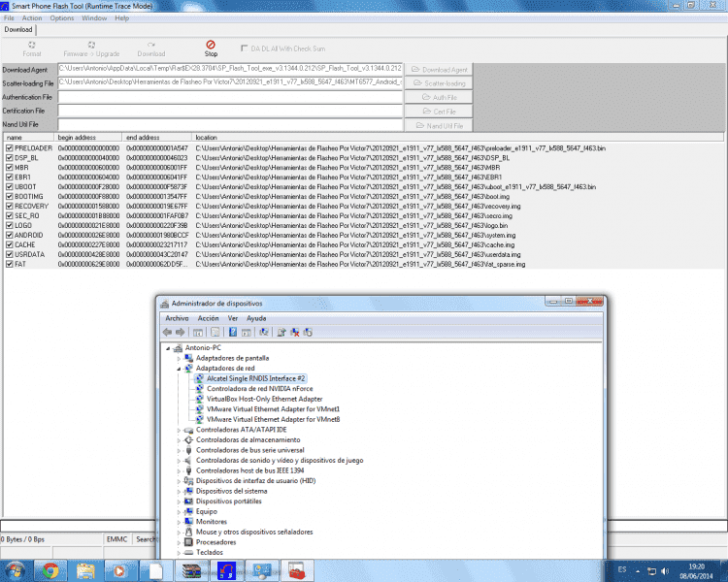Screen dimensions: 728x582
Task: Open the Acción menu in Device Manager
Action: tap(208, 318)
